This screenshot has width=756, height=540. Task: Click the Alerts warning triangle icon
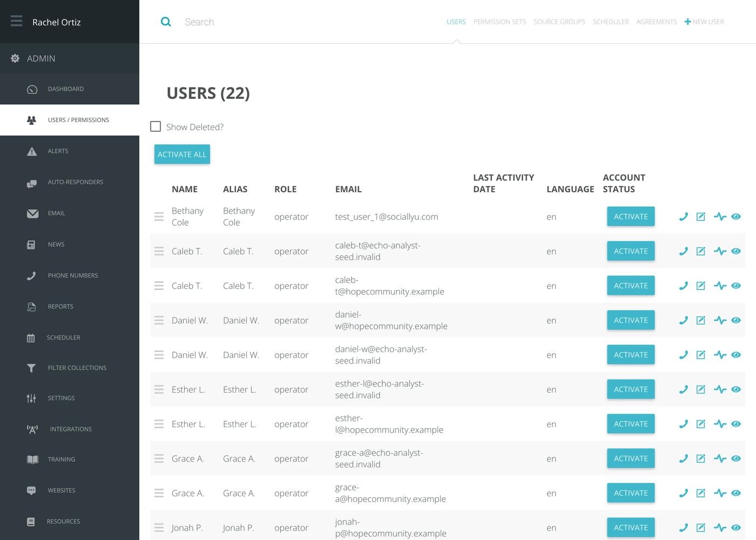coord(32,151)
